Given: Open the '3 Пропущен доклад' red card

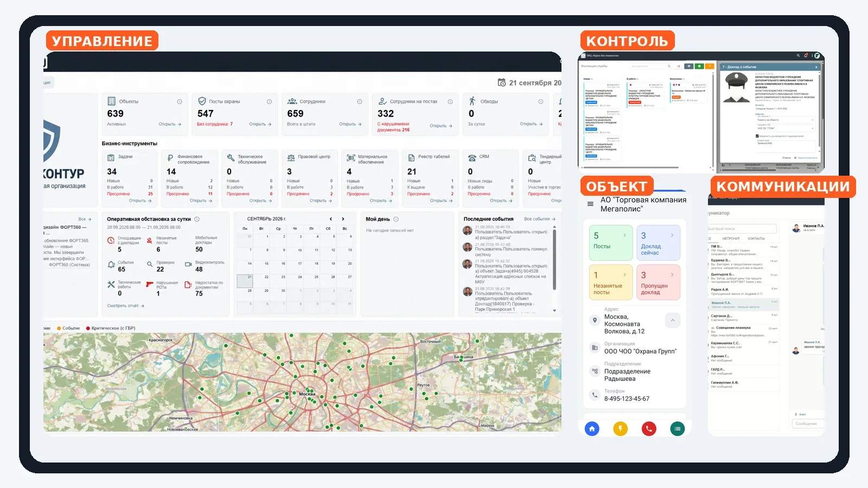Looking at the screenshot, I should tap(658, 282).
